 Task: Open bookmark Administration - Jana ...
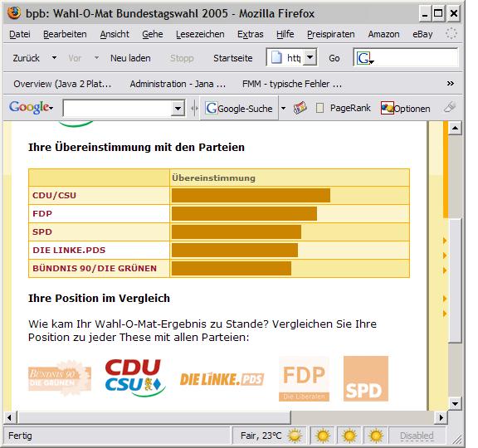click(178, 84)
